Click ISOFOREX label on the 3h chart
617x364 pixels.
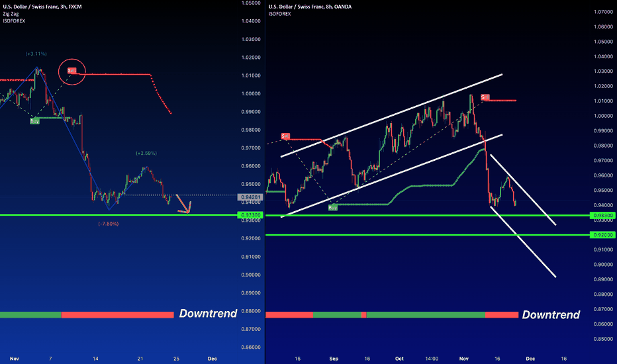click(x=14, y=21)
